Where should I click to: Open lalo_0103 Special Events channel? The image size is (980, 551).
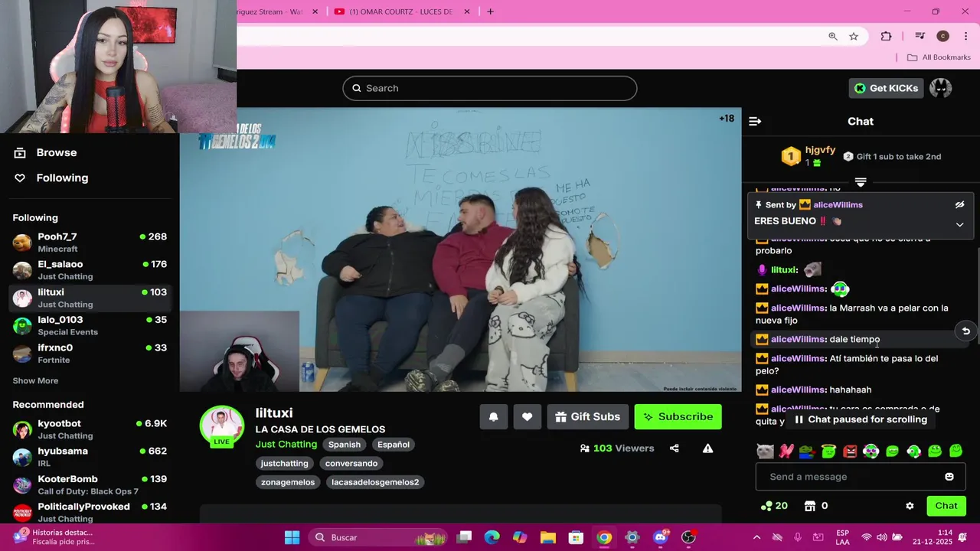90,325
